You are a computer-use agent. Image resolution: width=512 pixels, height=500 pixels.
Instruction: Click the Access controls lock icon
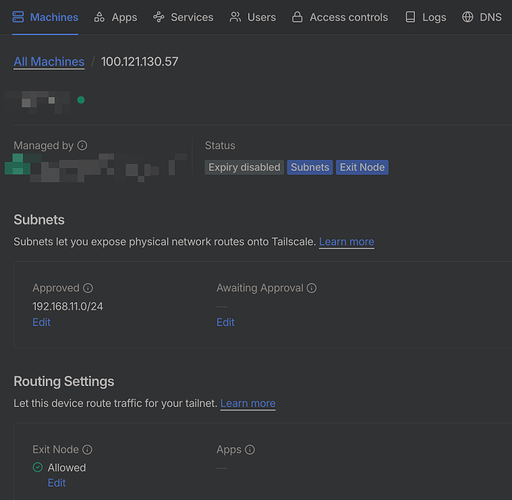tap(297, 17)
